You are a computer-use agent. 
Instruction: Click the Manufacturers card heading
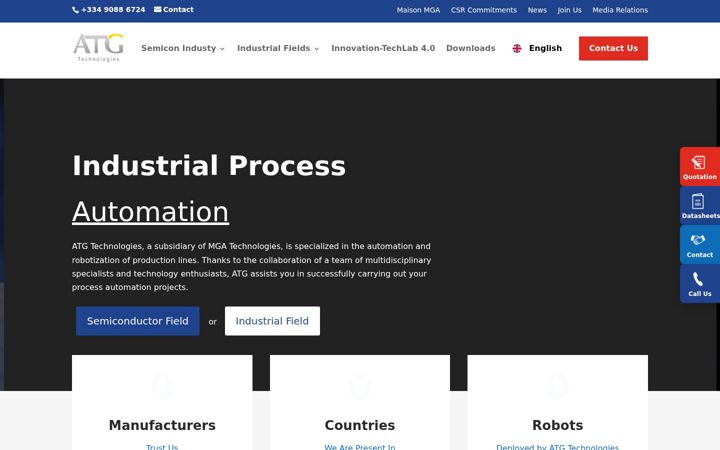click(x=162, y=425)
